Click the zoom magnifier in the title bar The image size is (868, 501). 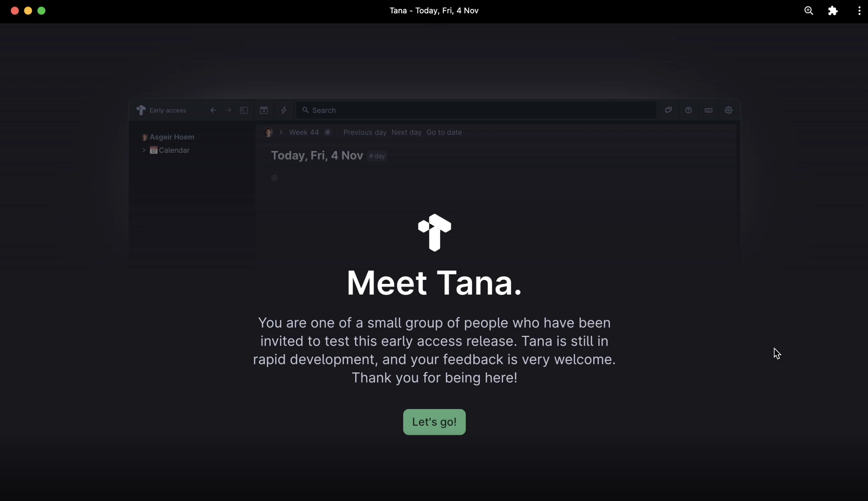(809, 11)
